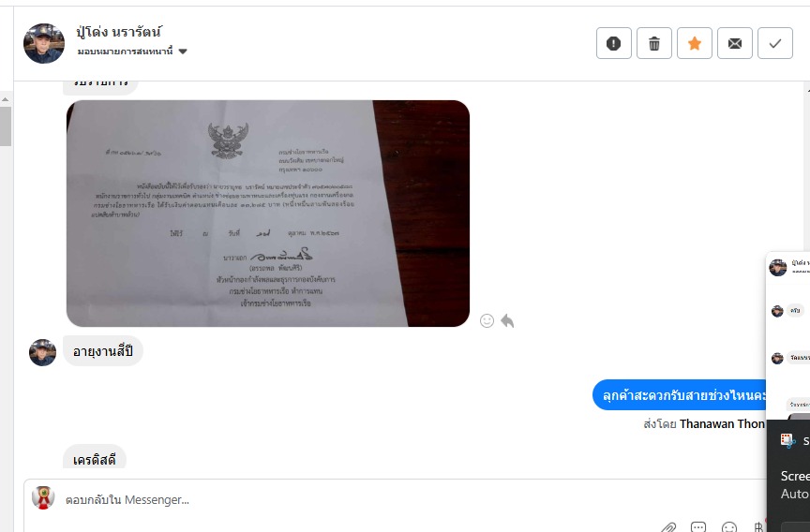Expand the assign conversation dropdown arrow
The image size is (810, 532).
click(183, 52)
